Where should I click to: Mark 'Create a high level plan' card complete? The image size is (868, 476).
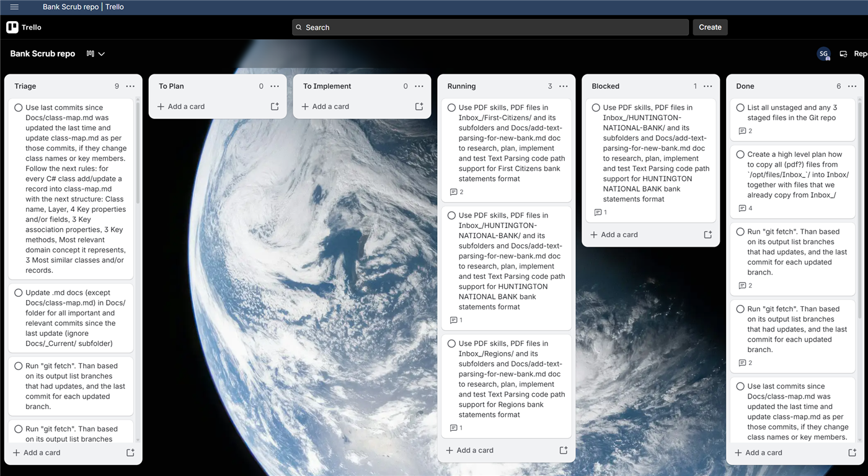[740, 155]
